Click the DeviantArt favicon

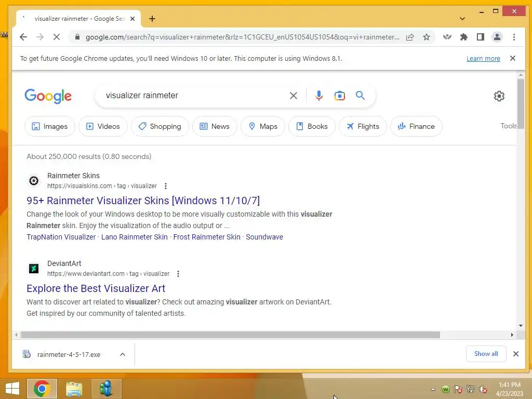click(34, 269)
